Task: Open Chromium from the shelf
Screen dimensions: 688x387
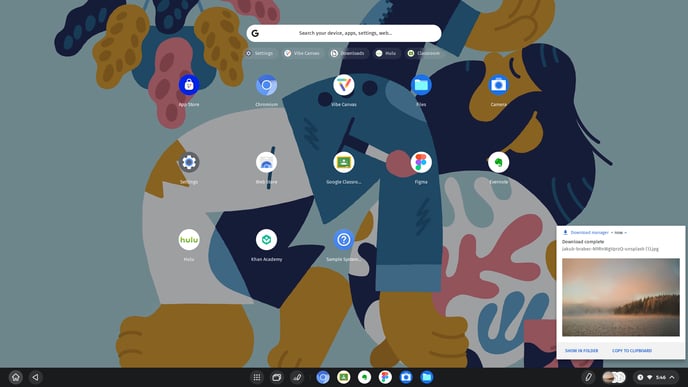Action: pyautogui.click(x=323, y=377)
